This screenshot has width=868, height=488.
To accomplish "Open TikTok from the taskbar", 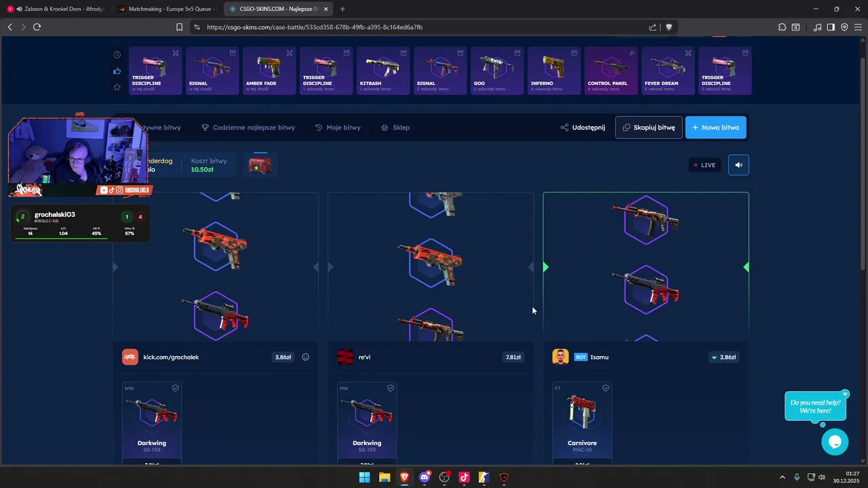I will pyautogui.click(x=464, y=477).
